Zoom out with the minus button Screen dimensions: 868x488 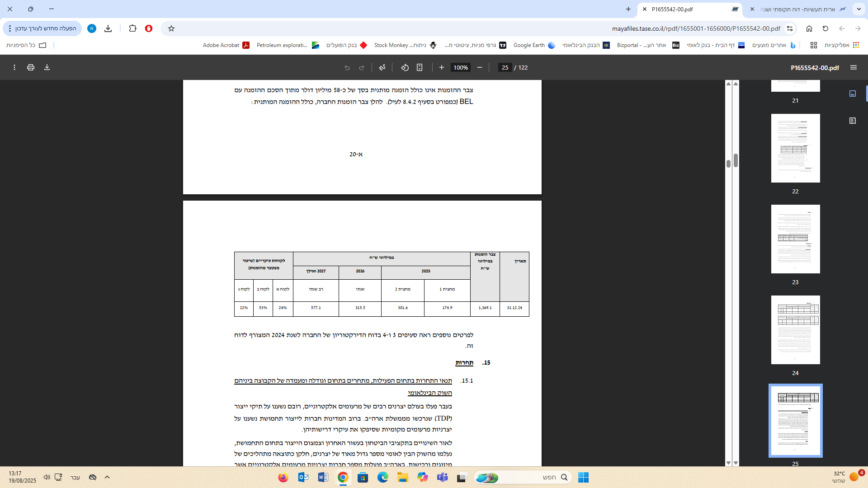point(480,67)
